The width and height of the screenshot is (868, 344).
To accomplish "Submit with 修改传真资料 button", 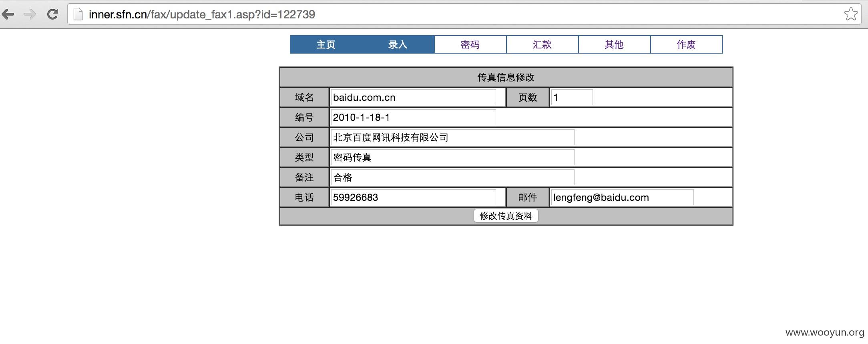I will [x=506, y=216].
